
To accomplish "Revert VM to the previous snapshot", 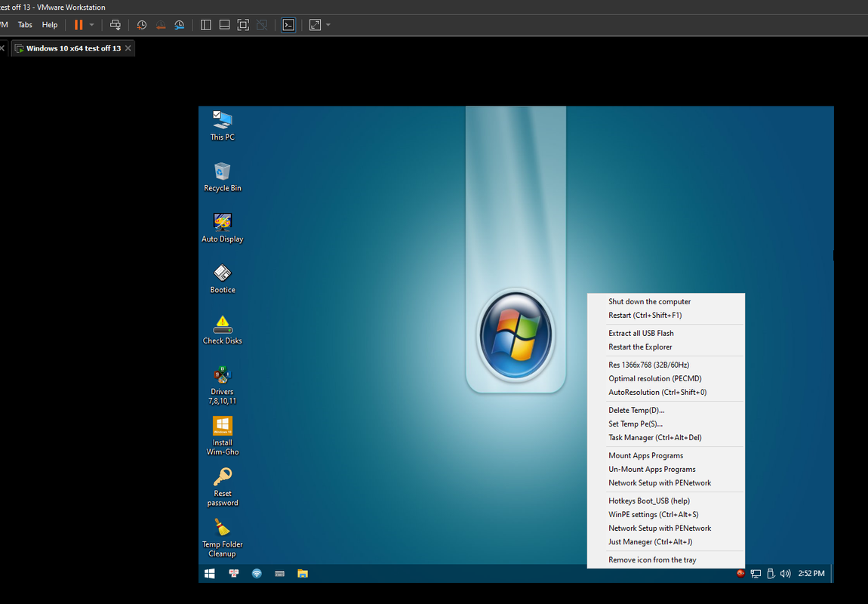I will click(x=161, y=25).
